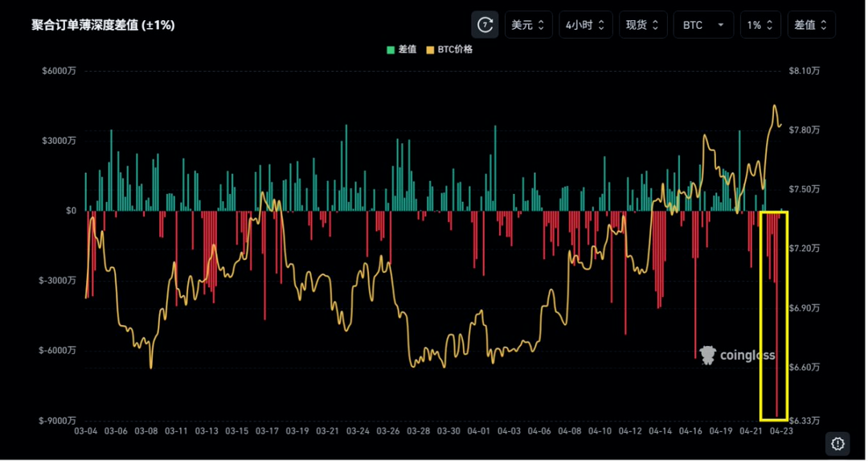Click the up-down arrows beside 美元
The image size is (868, 461).
pyautogui.click(x=541, y=25)
